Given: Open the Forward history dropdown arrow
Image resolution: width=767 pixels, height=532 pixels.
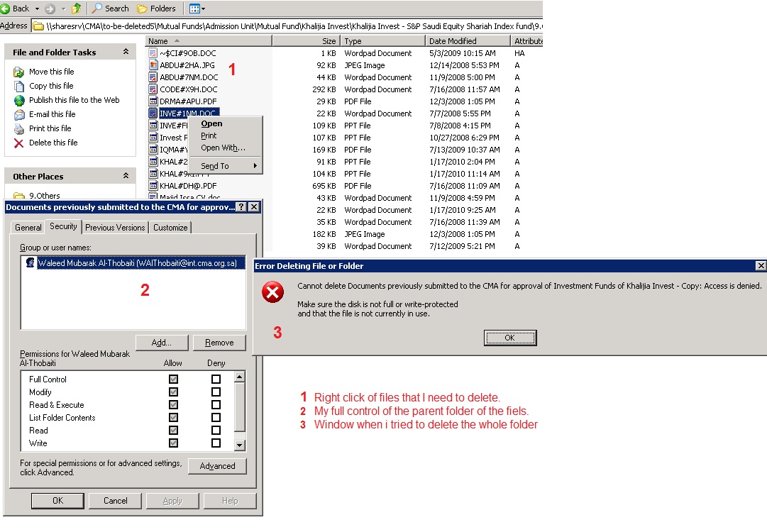Looking at the screenshot, I should click(x=63, y=9).
